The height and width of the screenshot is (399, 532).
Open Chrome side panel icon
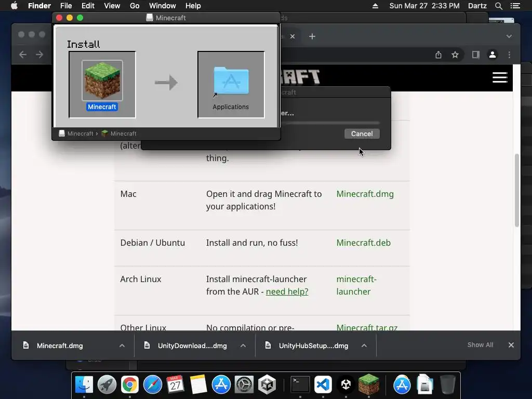click(x=476, y=55)
